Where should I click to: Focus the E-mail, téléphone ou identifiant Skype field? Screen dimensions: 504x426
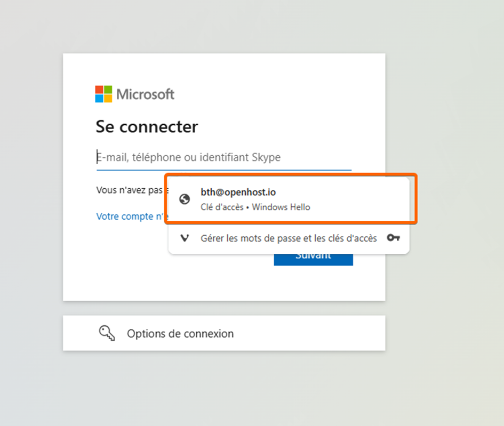click(x=224, y=157)
